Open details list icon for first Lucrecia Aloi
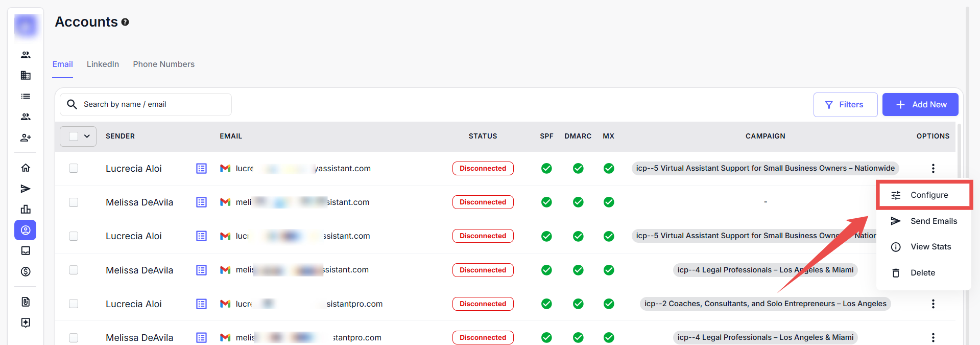 tap(201, 168)
